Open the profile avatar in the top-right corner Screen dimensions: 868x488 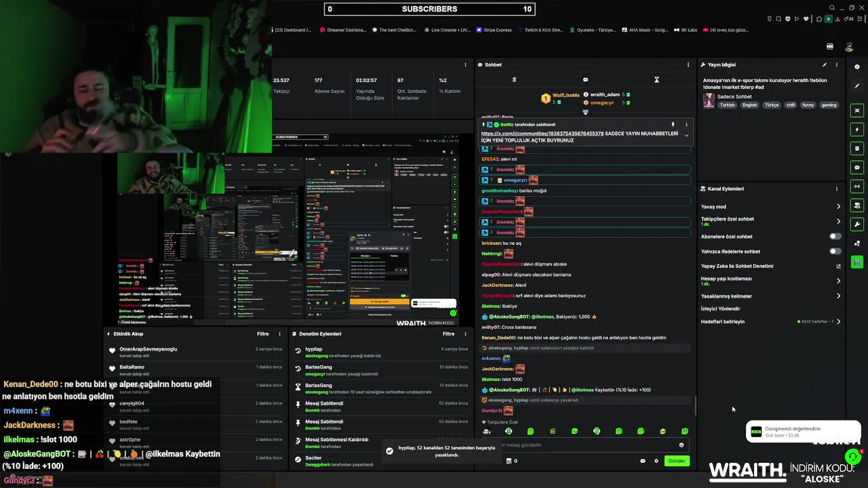[849, 47]
